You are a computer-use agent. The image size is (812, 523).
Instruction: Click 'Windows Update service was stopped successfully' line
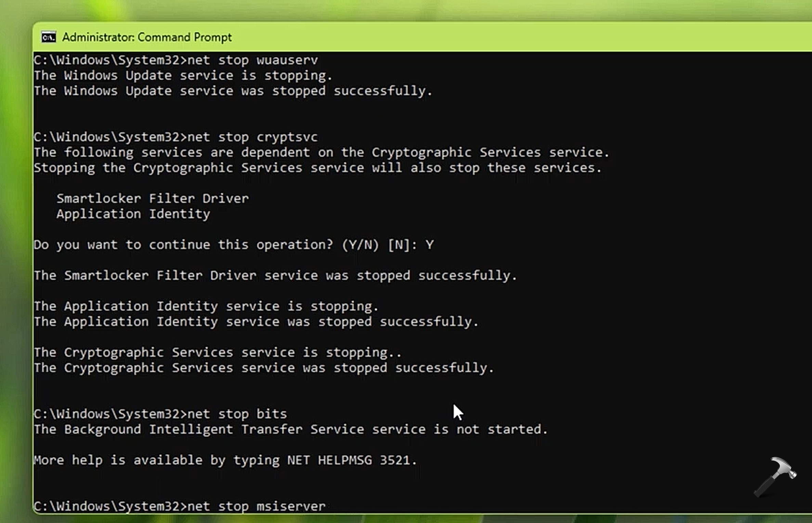pyautogui.click(x=233, y=91)
